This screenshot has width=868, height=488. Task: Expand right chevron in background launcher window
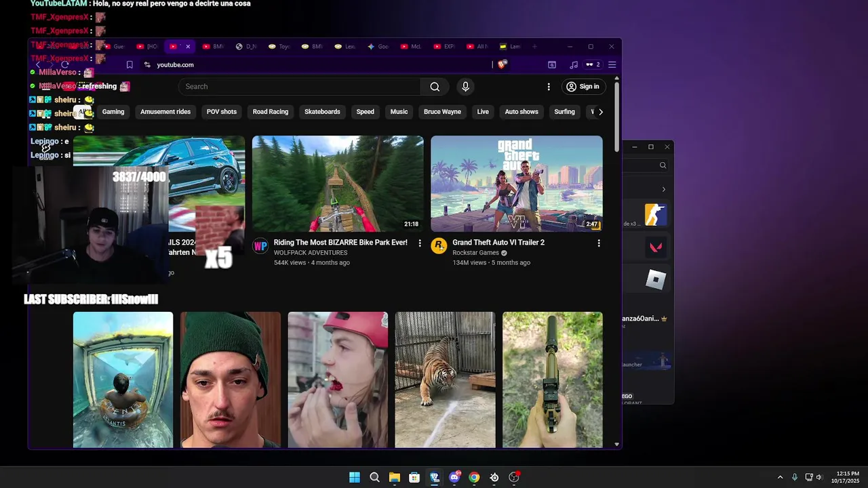tap(663, 189)
